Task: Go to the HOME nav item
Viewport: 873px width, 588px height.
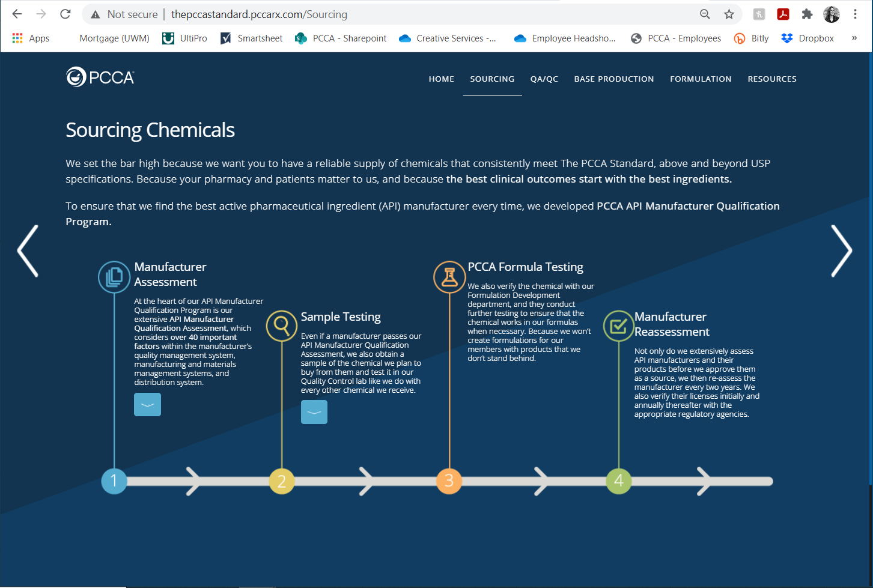Action: tap(442, 79)
